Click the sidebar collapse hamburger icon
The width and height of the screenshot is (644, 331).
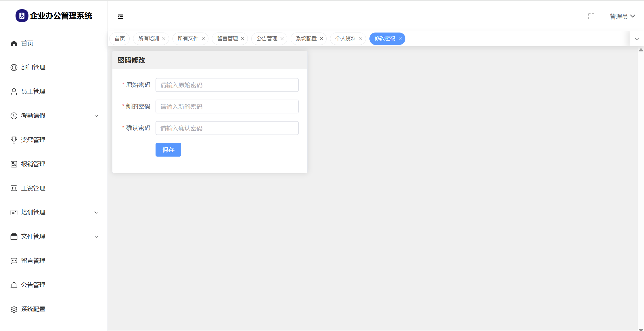pos(120,17)
